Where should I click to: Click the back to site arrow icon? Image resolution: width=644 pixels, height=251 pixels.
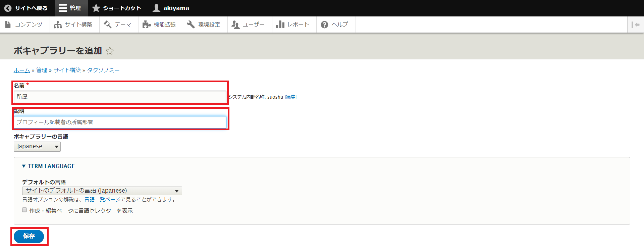point(8,8)
